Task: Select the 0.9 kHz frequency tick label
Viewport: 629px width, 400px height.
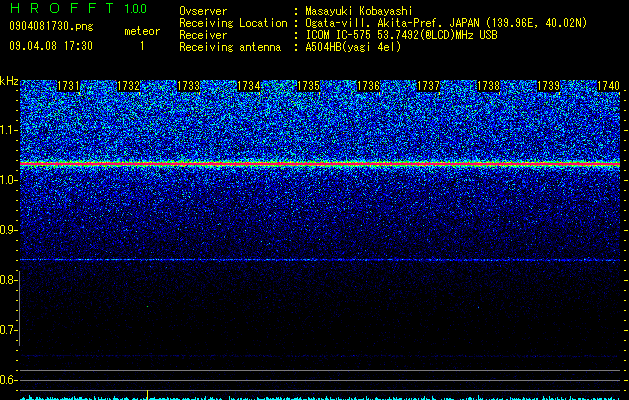Action: point(7,230)
